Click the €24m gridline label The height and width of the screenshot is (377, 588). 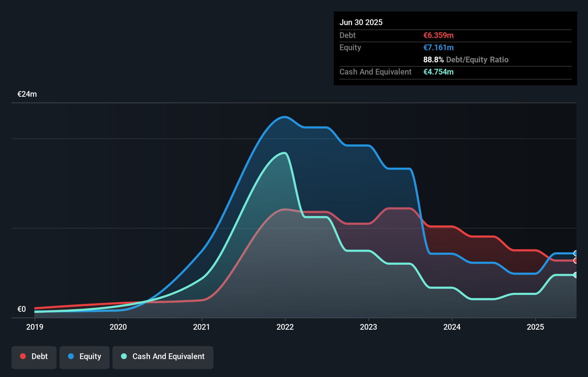click(x=27, y=94)
